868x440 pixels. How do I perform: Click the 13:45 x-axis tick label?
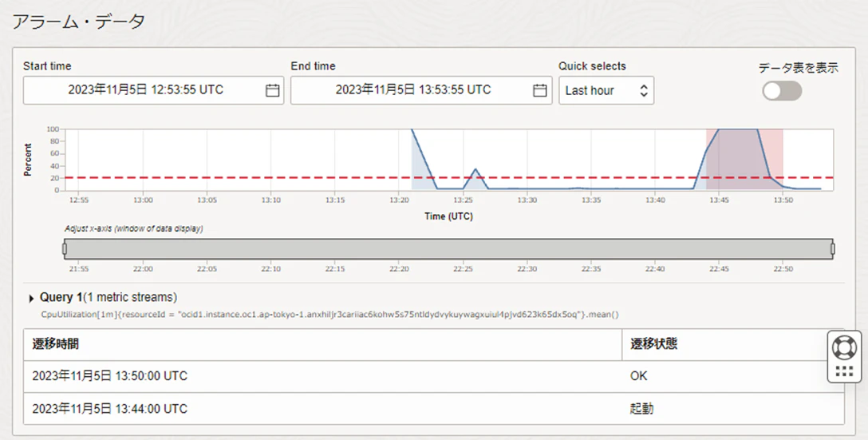(719, 200)
